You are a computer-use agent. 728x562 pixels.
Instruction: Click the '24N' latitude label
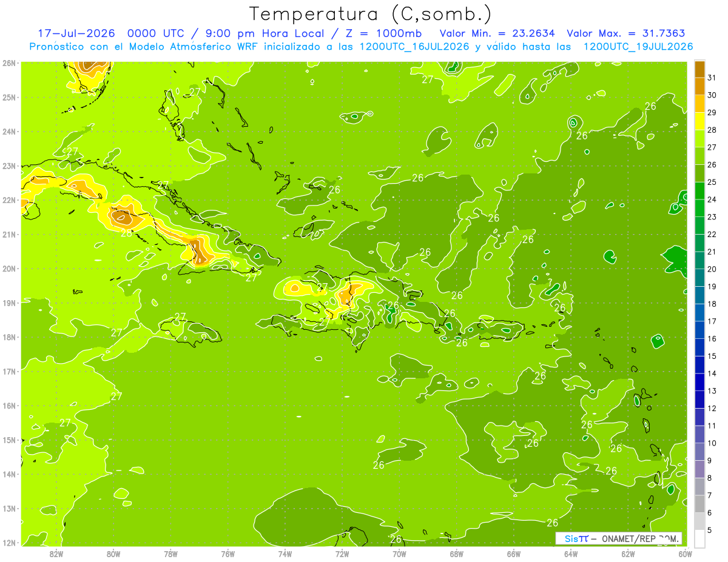[9, 131]
